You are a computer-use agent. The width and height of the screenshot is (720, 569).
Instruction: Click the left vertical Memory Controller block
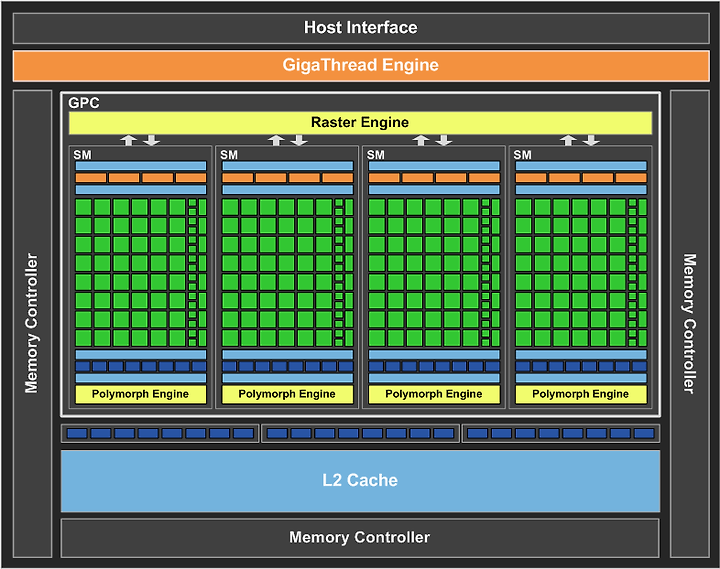[32, 324]
